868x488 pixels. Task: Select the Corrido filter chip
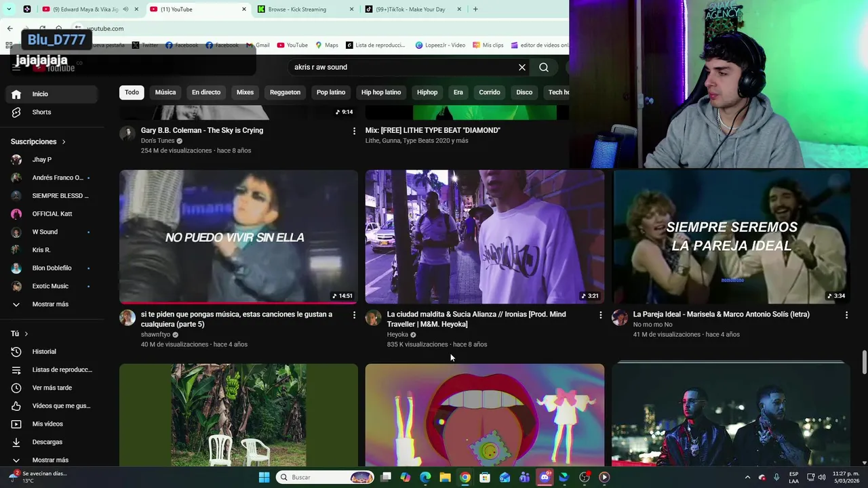(490, 92)
